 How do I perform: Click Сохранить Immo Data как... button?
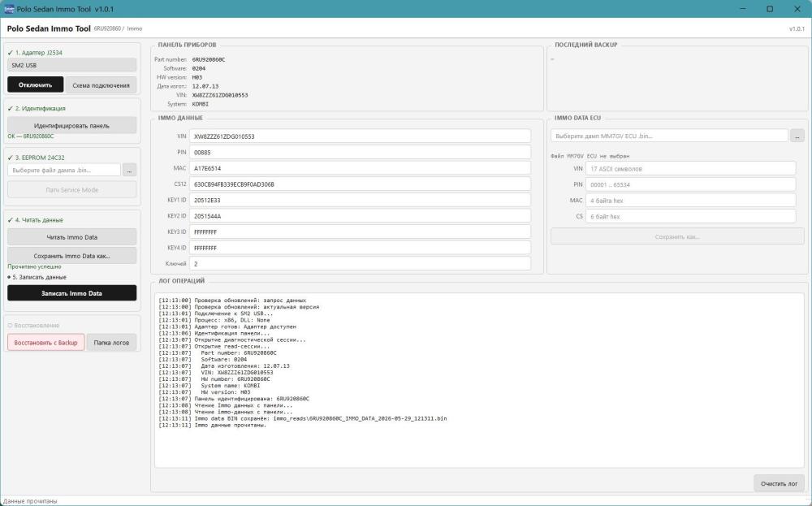pos(72,256)
